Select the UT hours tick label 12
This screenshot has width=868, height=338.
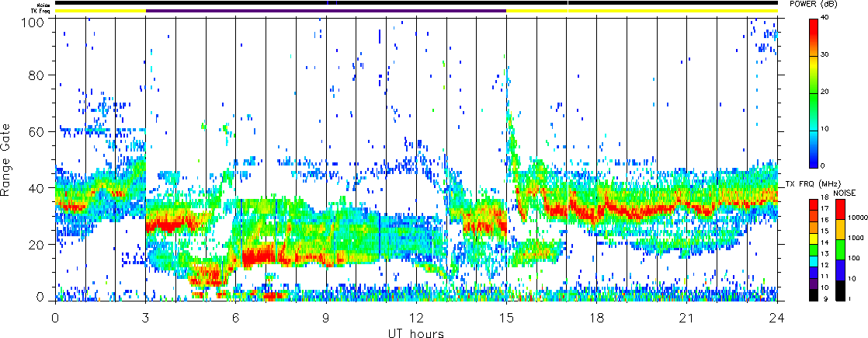(416, 318)
